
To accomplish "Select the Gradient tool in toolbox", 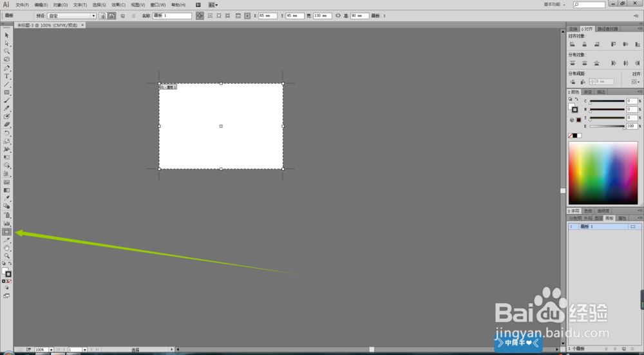I will [6, 190].
